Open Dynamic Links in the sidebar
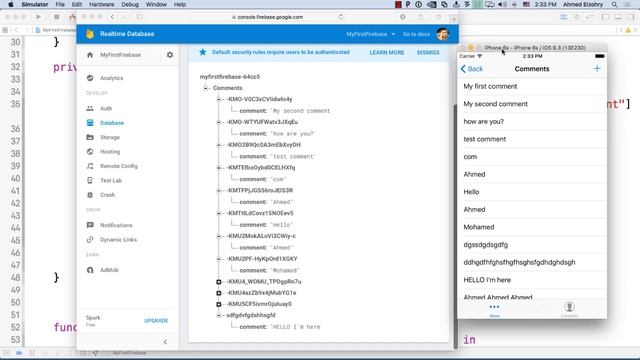The image size is (640, 360). (x=118, y=240)
